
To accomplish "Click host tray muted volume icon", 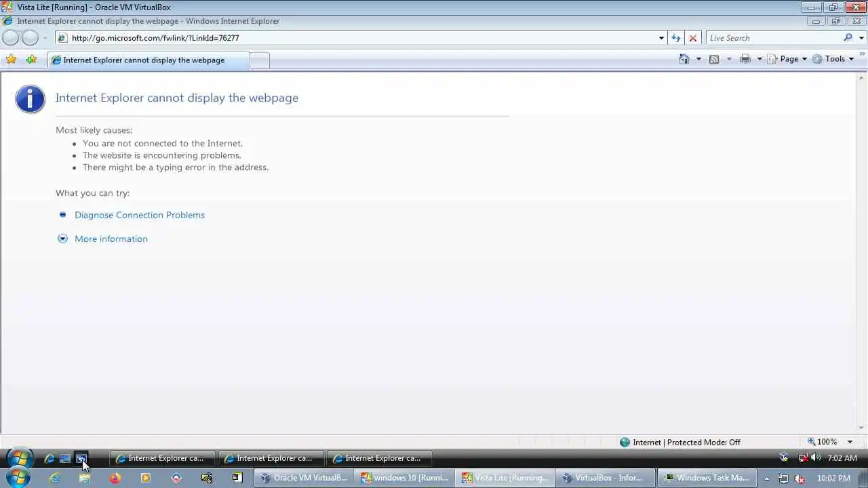I will pyautogui.click(x=800, y=479).
